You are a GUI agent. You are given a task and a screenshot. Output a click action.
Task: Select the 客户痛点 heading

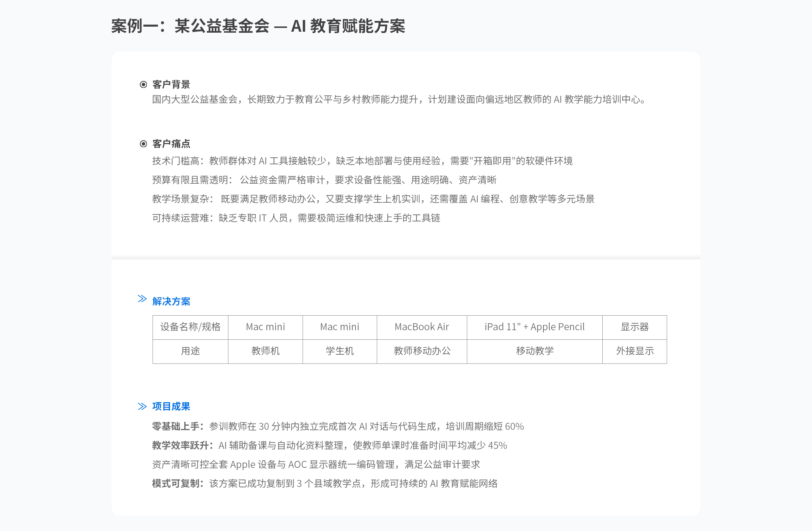pyautogui.click(x=171, y=144)
